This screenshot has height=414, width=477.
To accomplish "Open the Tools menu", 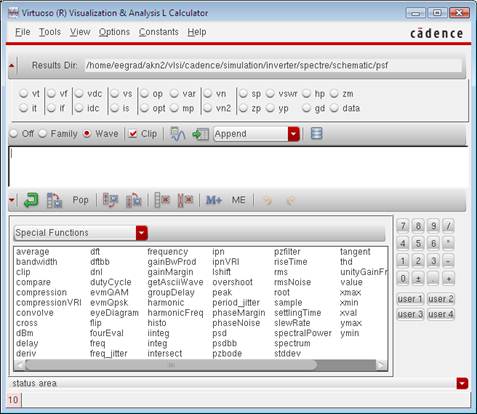I will point(50,32).
